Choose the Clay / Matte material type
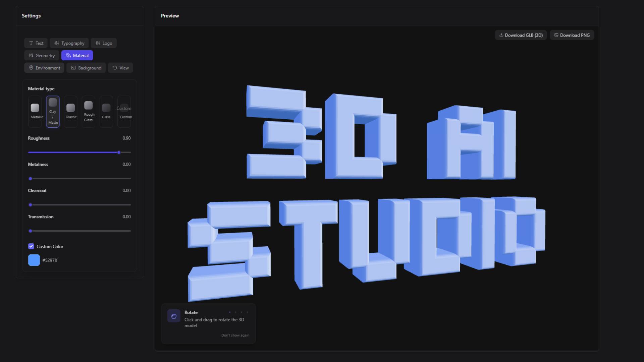644x362 pixels. (x=53, y=112)
